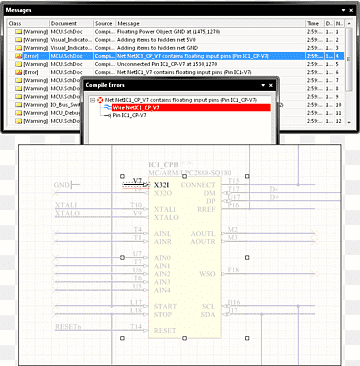Click error icon of NetIC1_V7 floating pins row
Screen dimensions: 360x366
click(x=18, y=72)
